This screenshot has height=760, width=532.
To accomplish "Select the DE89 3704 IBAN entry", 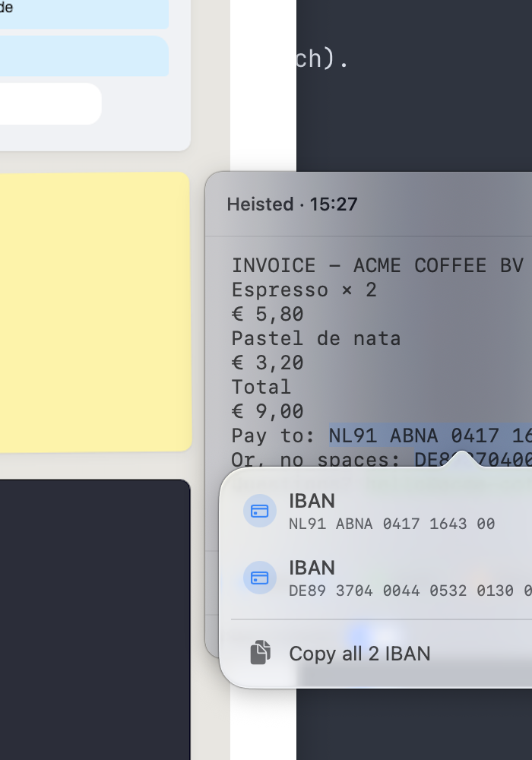I will click(x=382, y=578).
